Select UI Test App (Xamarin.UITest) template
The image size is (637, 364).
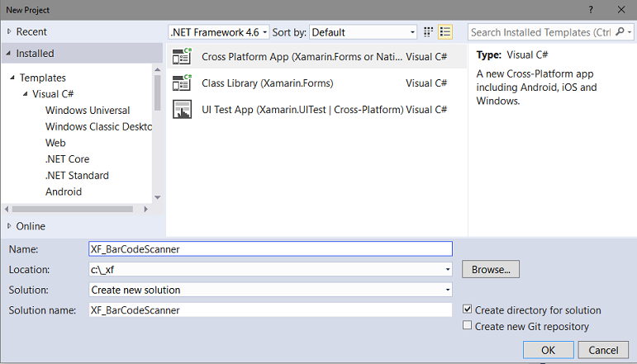point(317,109)
